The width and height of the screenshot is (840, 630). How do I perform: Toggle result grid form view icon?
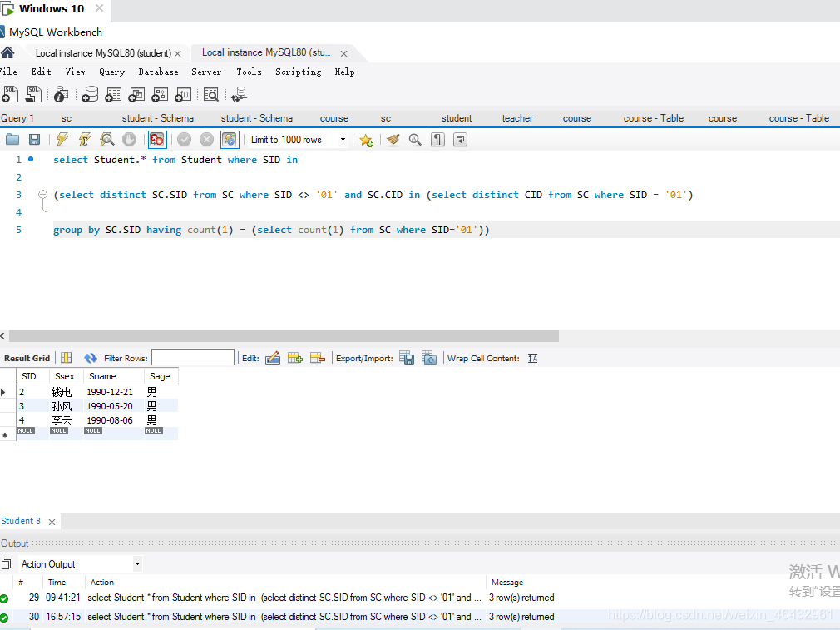[x=67, y=358]
